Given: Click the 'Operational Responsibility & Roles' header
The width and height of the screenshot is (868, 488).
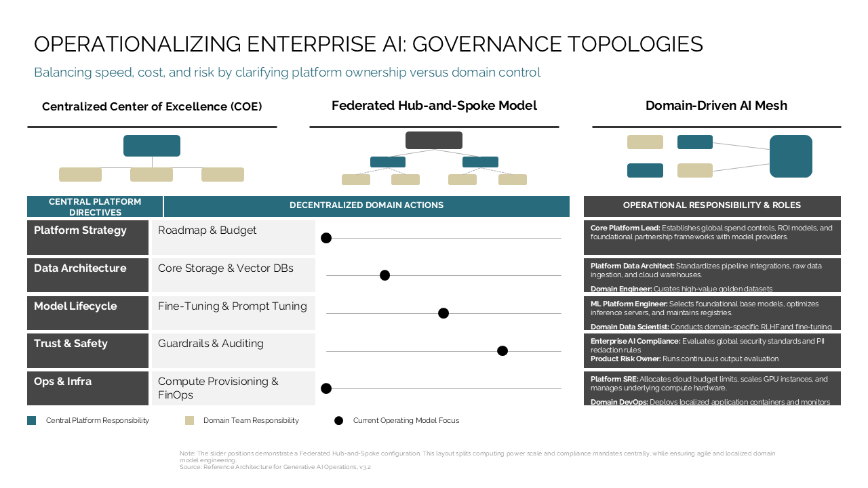Looking at the screenshot, I should point(712,205).
